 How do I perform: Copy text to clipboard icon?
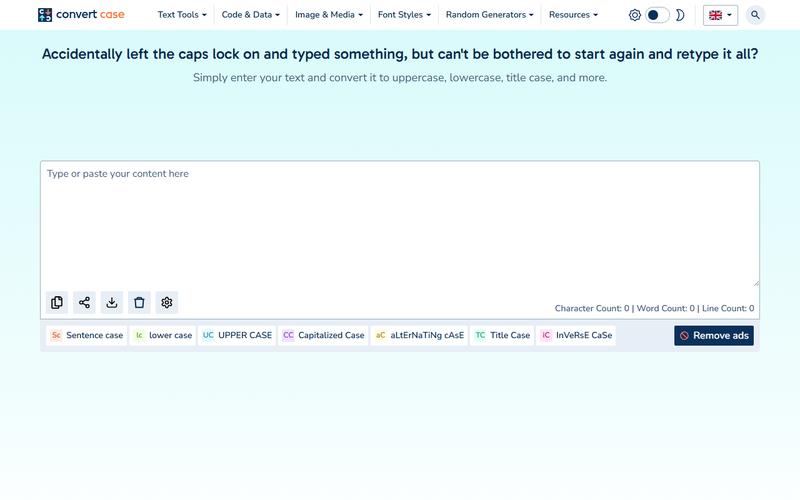(x=57, y=303)
